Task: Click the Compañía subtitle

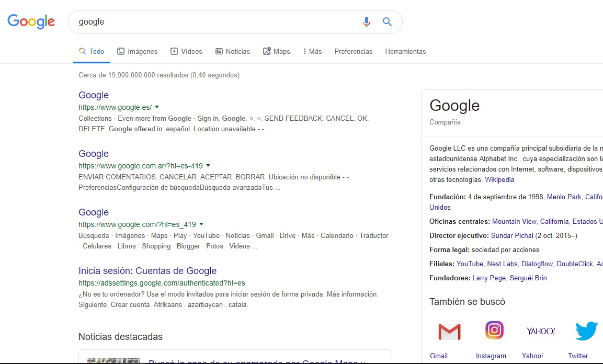Action: pos(445,122)
